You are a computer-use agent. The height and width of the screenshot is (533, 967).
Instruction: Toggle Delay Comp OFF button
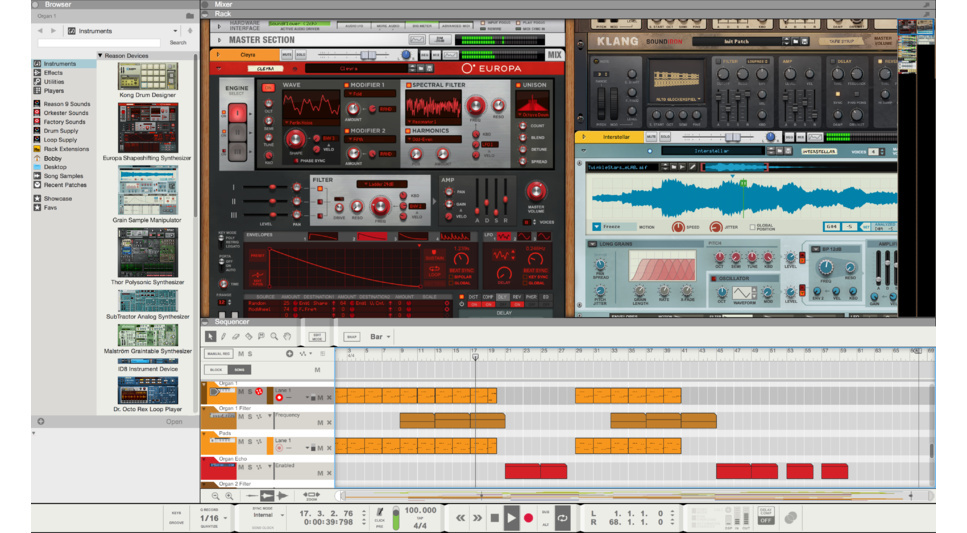765,516
